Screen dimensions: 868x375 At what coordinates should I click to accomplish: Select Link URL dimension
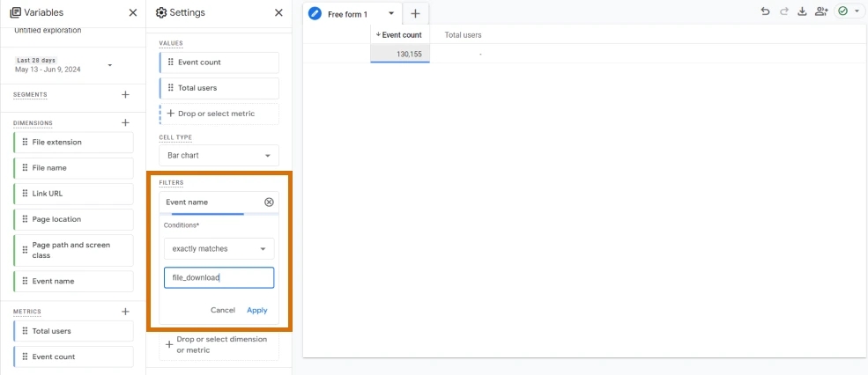pyautogui.click(x=73, y=194)
